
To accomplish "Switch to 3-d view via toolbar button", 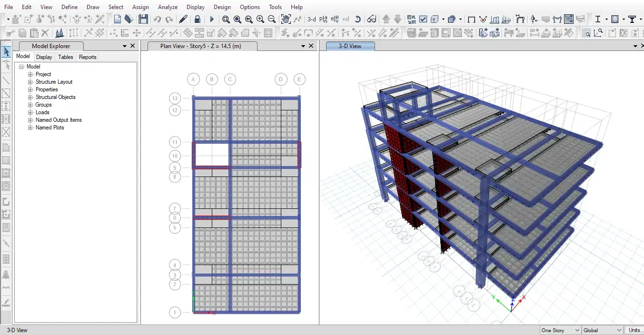I will point(311,20).
